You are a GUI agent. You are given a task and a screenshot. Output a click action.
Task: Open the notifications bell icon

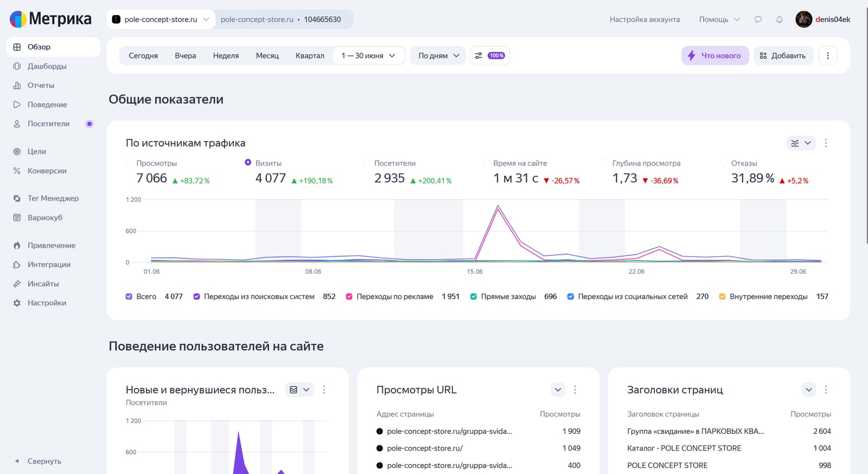779,20
